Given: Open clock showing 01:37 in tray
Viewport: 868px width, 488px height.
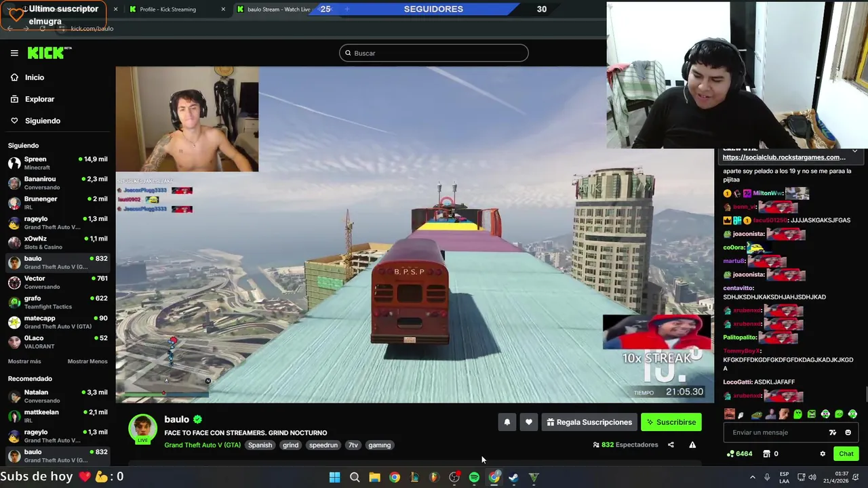Looking at the screenshot, I should [x=837, y=477].
